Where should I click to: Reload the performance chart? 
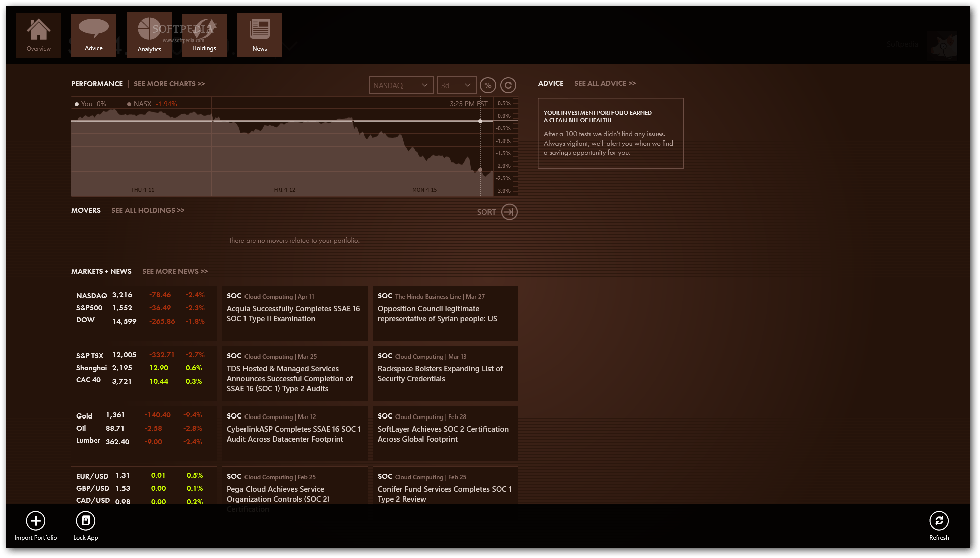[x=508, y=85]
